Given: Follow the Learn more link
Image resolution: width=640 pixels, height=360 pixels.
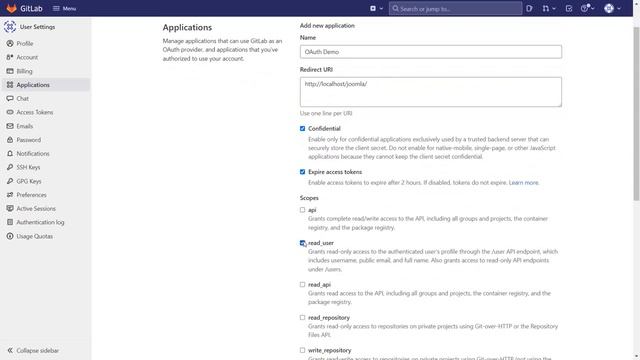Looking at the screenshot, I should [x=524, y=183].
